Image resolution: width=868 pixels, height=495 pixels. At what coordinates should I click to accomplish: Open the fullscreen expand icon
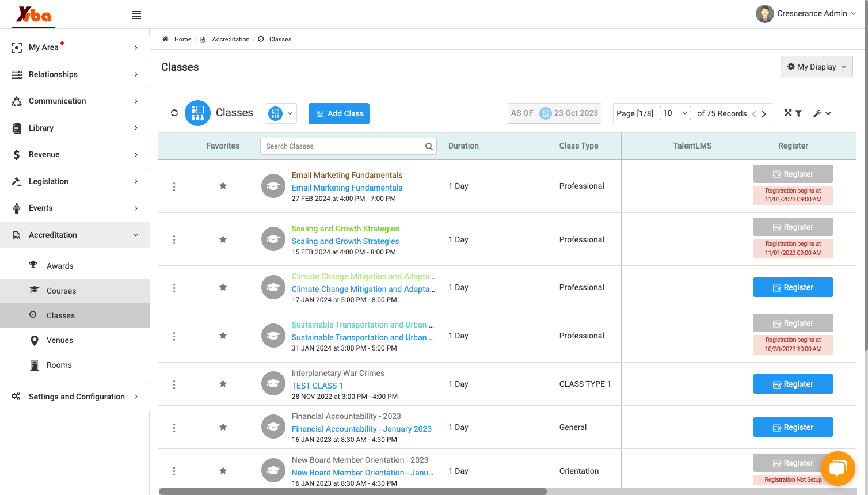point(788,113)
